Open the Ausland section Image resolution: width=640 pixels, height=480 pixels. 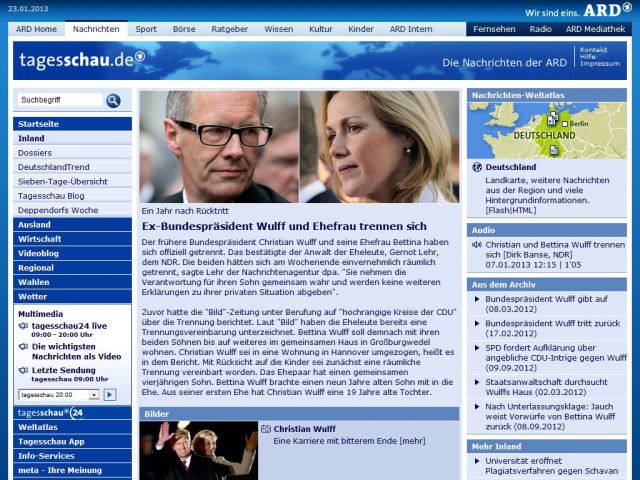73,224
